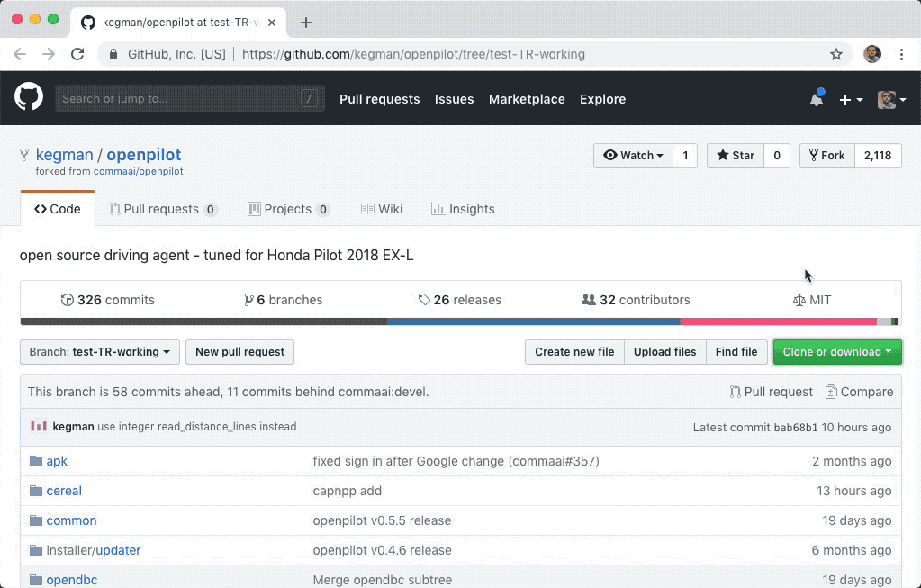Open commaai/openpilot upstream link

point(138,171)
